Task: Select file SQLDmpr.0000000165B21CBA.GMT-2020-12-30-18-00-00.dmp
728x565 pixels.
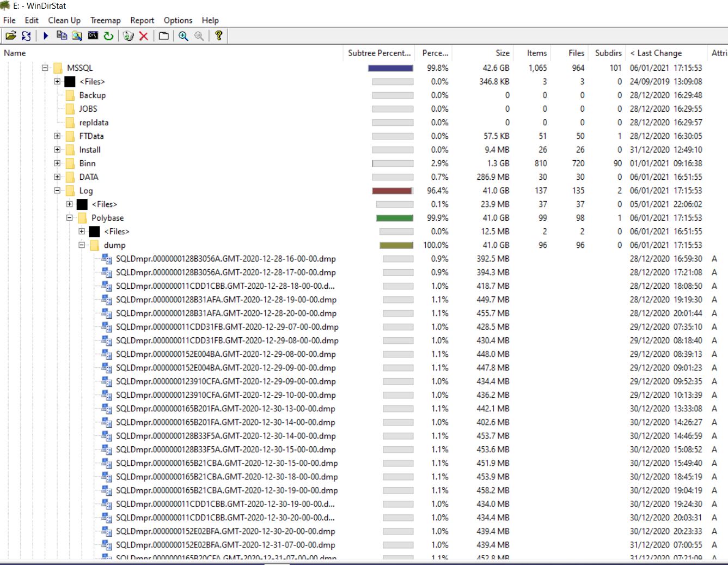Action: [x=227, y=477]
